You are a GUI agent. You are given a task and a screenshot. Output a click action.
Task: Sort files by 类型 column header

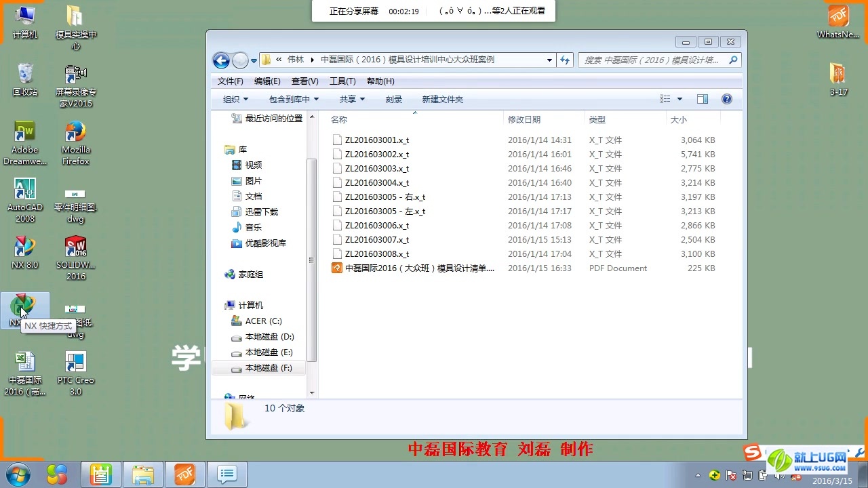point(625,119)
